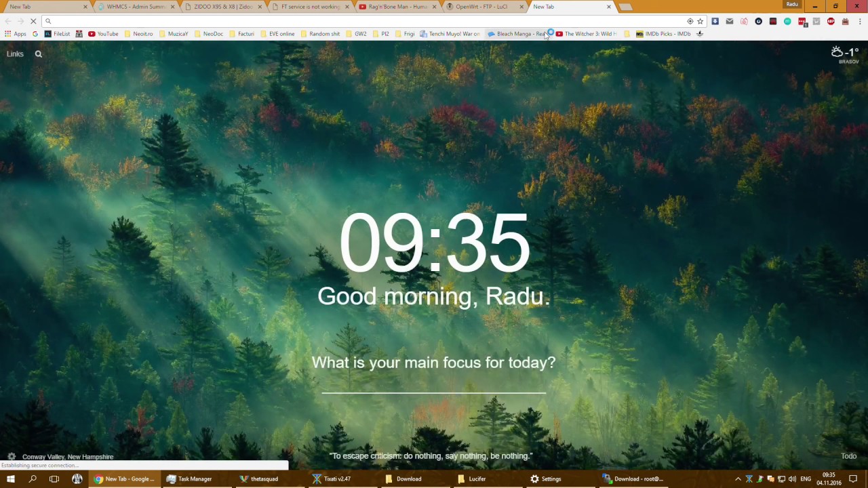Switch to Download - root@ session on taskbar
Viewport: 868px width, 488px height.
[x=633, y=479]
